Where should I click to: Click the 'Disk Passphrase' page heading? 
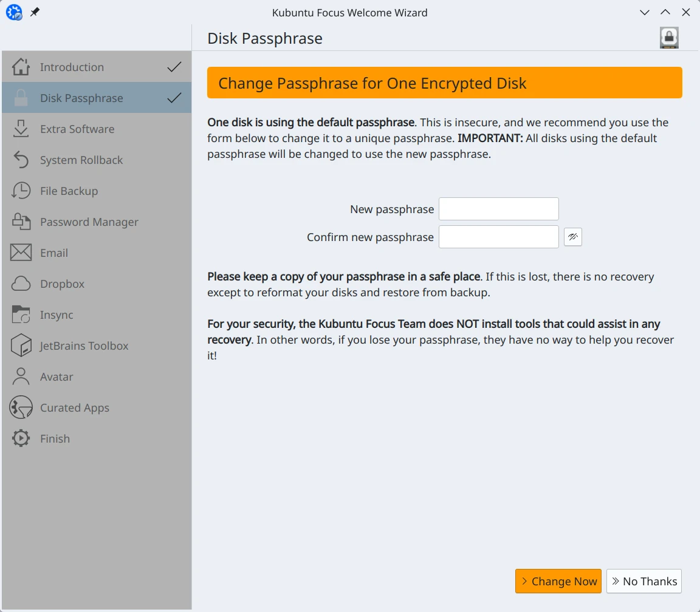(x=265, y=38)
